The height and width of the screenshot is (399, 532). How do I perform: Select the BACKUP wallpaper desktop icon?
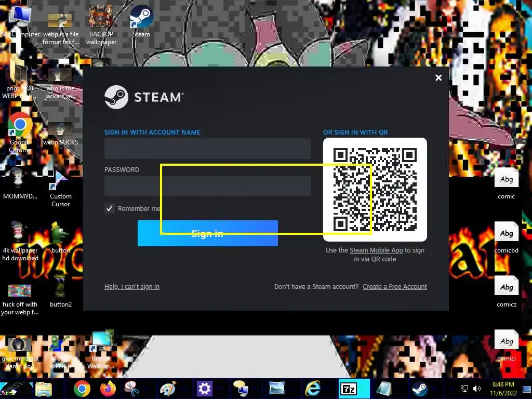click(x=101, y=25)
